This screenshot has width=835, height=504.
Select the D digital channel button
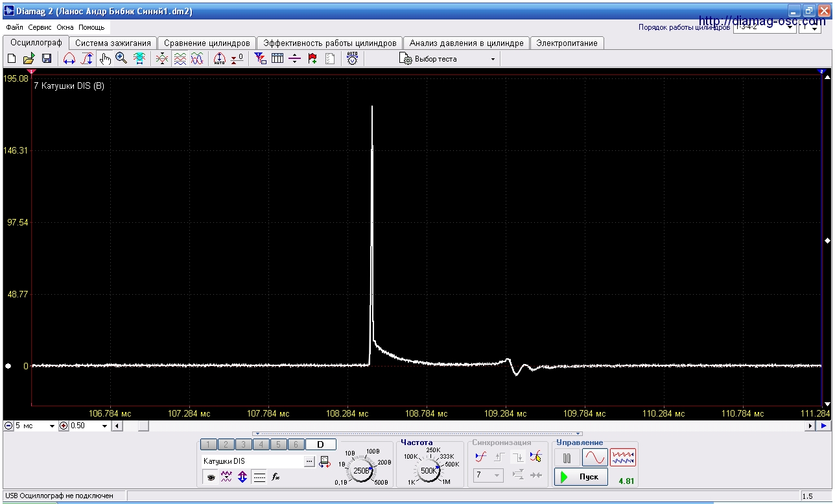pyautogui.click(x=320, y=444)
